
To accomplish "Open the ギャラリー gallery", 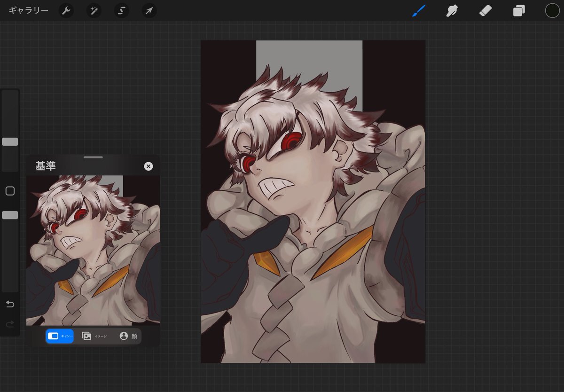I will (x=29, y=10).
